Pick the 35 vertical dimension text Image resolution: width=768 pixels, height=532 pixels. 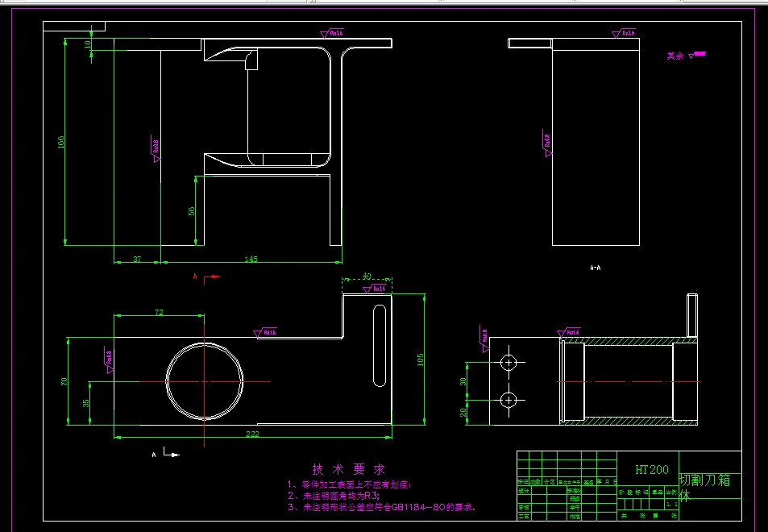tap(86, 403)
